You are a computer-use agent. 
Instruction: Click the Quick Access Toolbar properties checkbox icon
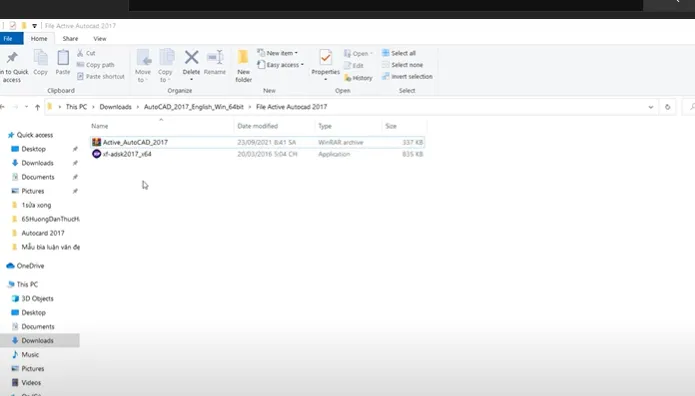click(13, 26)
